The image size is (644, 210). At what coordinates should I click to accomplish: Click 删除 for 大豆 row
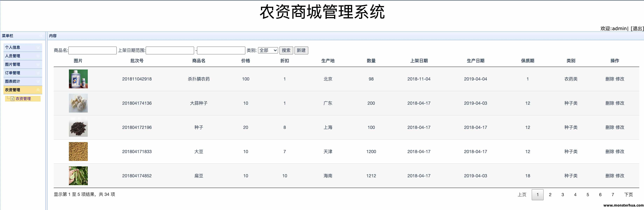(610, 152)
